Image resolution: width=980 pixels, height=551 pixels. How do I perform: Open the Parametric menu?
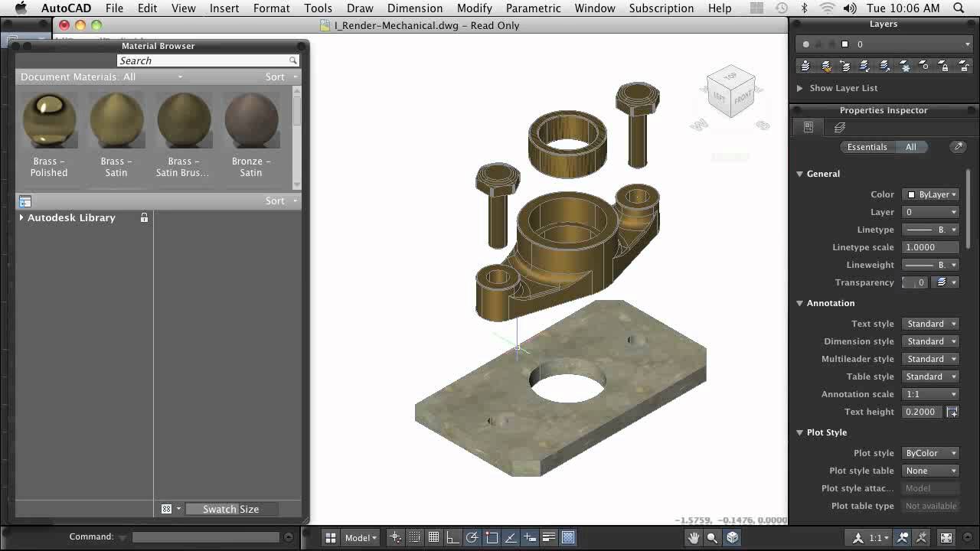(534, 8)
